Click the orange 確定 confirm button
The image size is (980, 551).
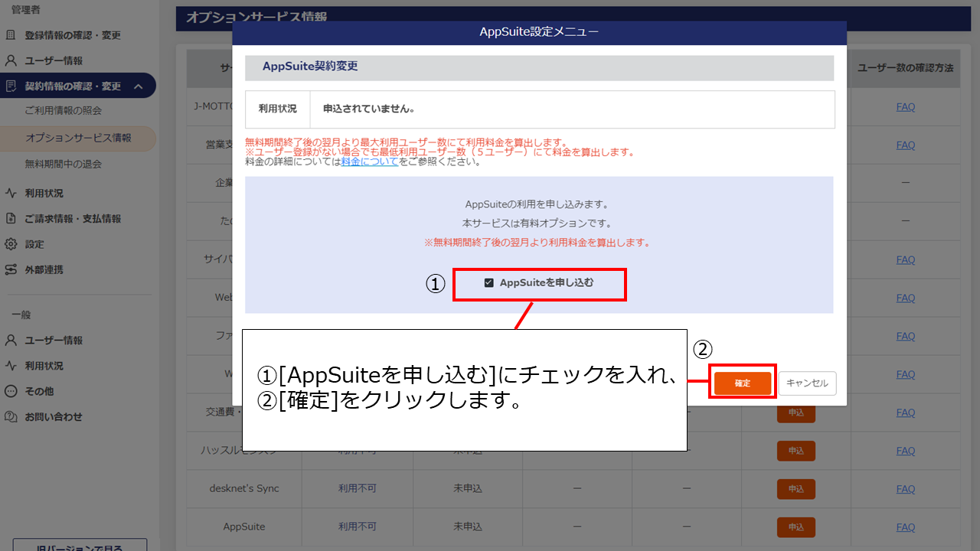click(x=741, y=383)
